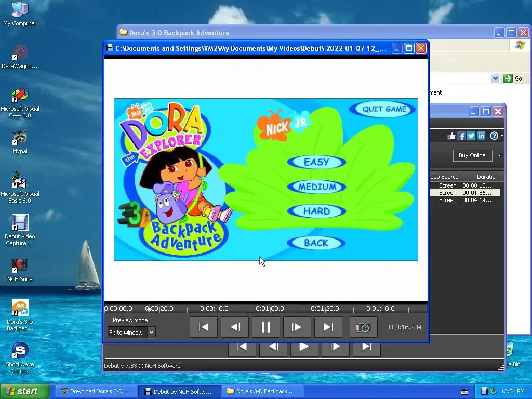Select Dora's 3-D Backpack desktop icon
This screenshot has height=399, width=532.
point(20,315)
